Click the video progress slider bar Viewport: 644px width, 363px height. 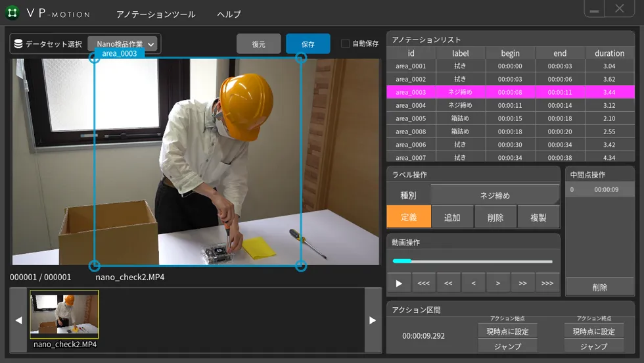click(472, 261)
